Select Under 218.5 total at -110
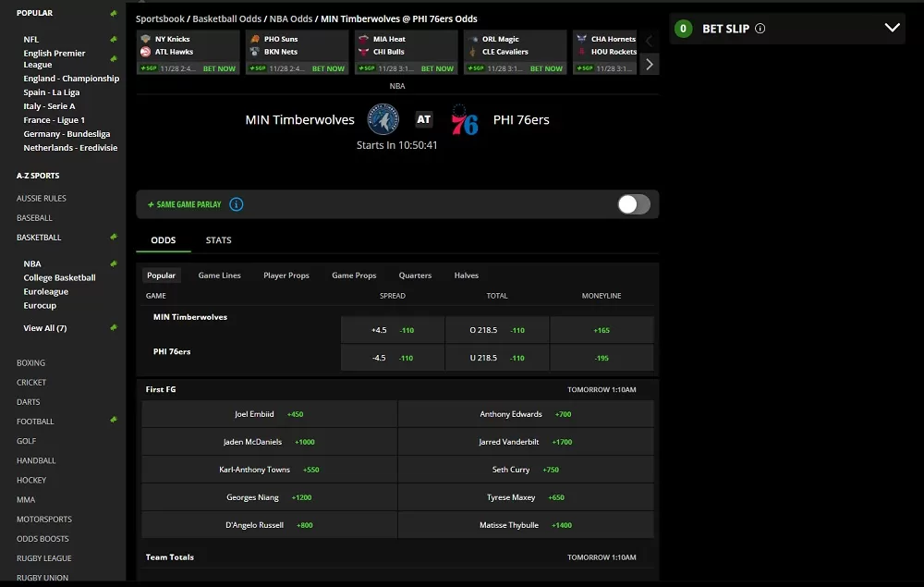Viewport: 924px width, 587px height. (497, 358)
